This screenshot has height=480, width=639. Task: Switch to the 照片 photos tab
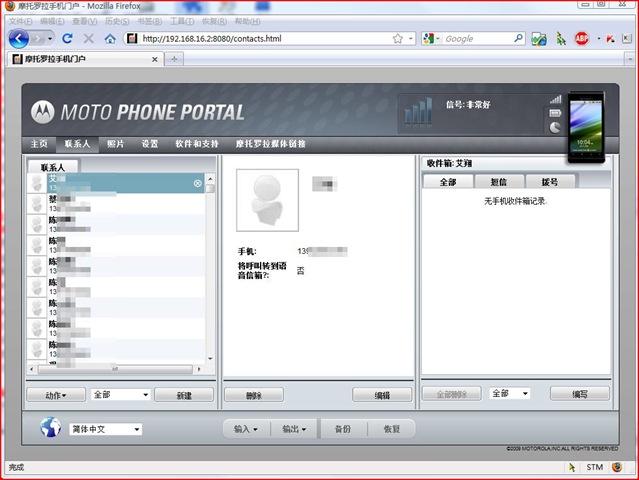tap(115, 144)
